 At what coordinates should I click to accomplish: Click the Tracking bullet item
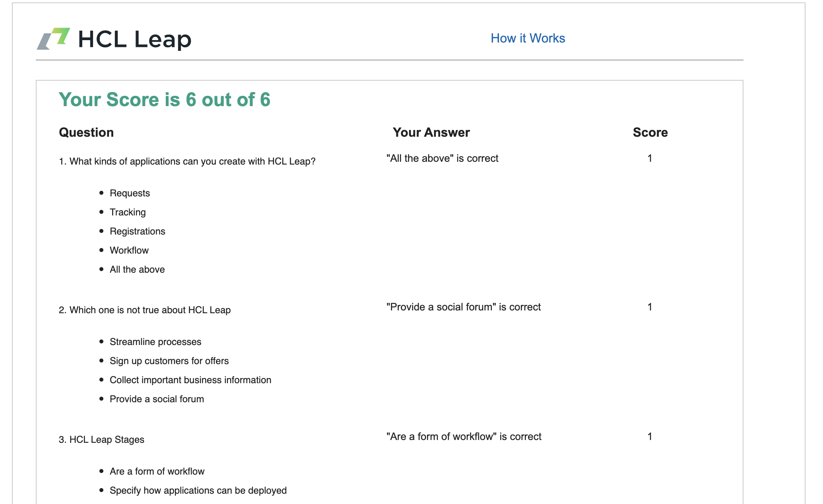pyautogui.click(x=128, y=212)
